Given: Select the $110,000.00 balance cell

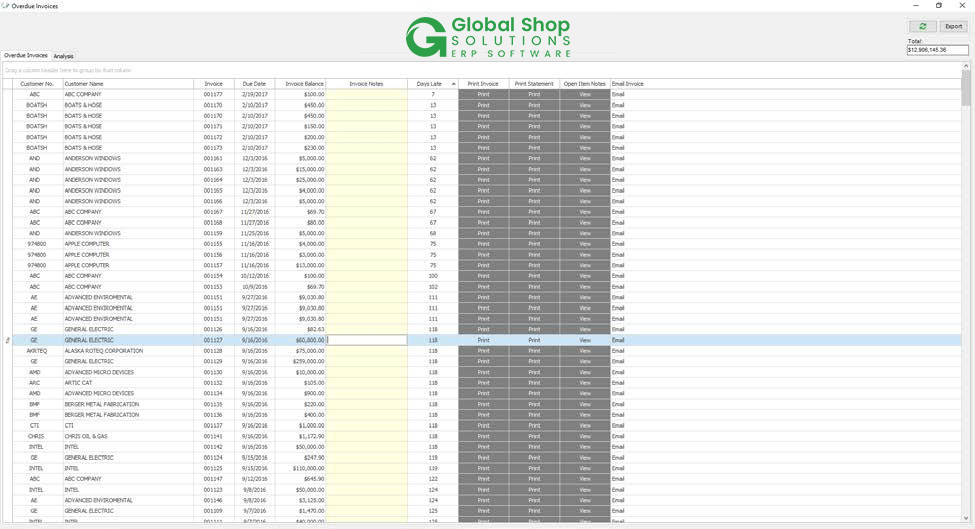Looking at the screenshot, I should click(x=300, y=468).
